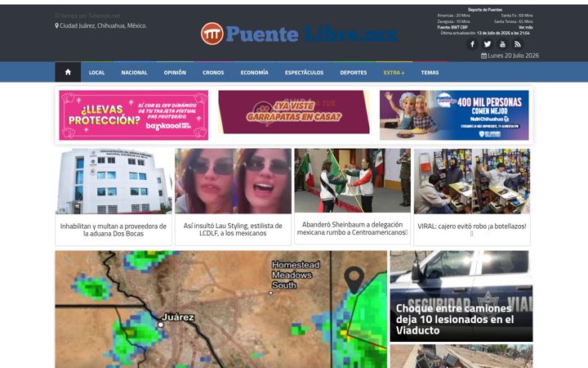
Task: Click the 'Garrapatas en casa' banner ad
Action: coord(294,112)
